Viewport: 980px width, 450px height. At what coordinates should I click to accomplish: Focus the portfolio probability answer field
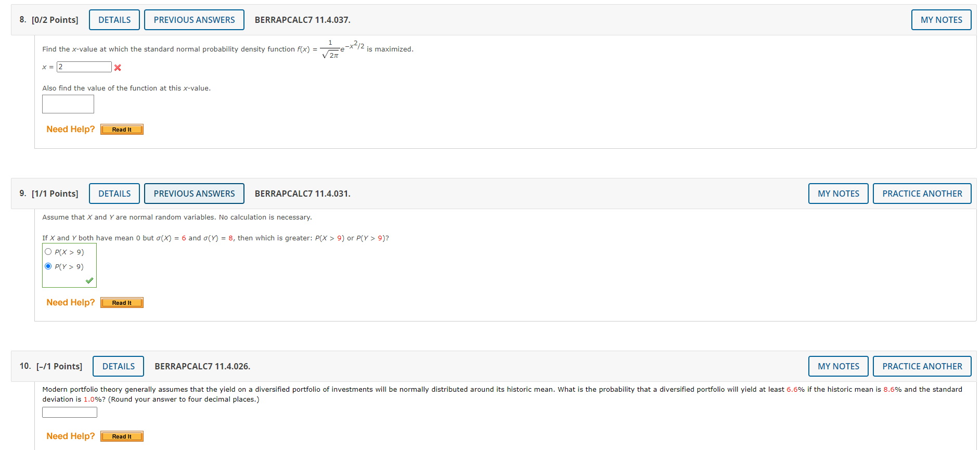(x=70, y=413)
